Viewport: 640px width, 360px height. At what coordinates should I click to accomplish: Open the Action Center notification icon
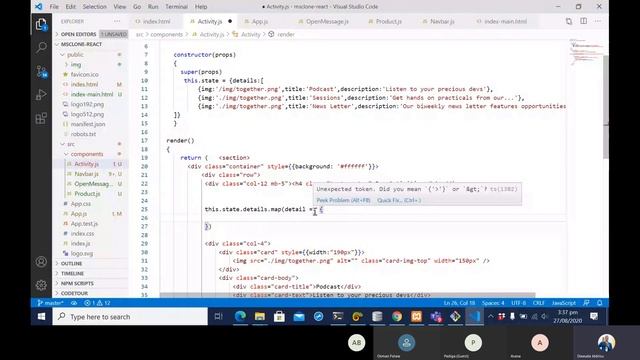point(594,316)
